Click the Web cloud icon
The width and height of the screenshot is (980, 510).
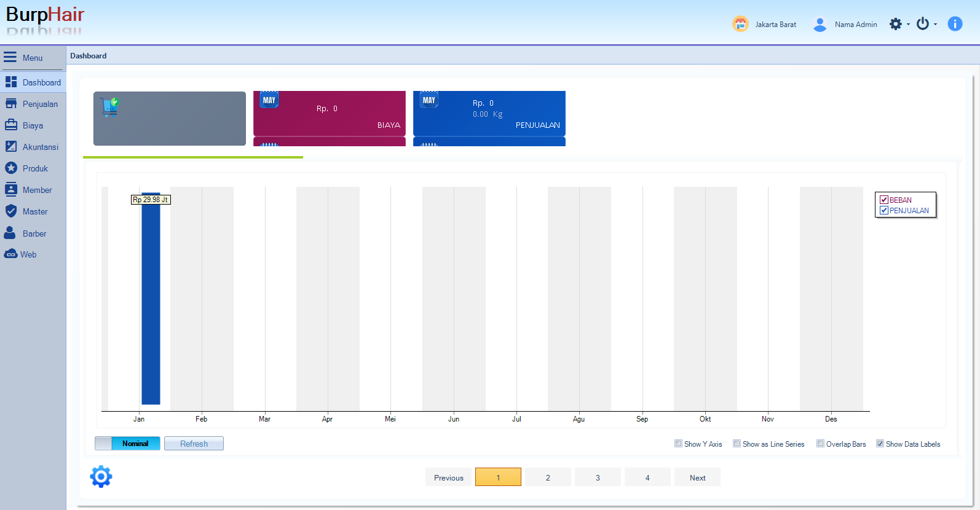[x=10, y=254]
